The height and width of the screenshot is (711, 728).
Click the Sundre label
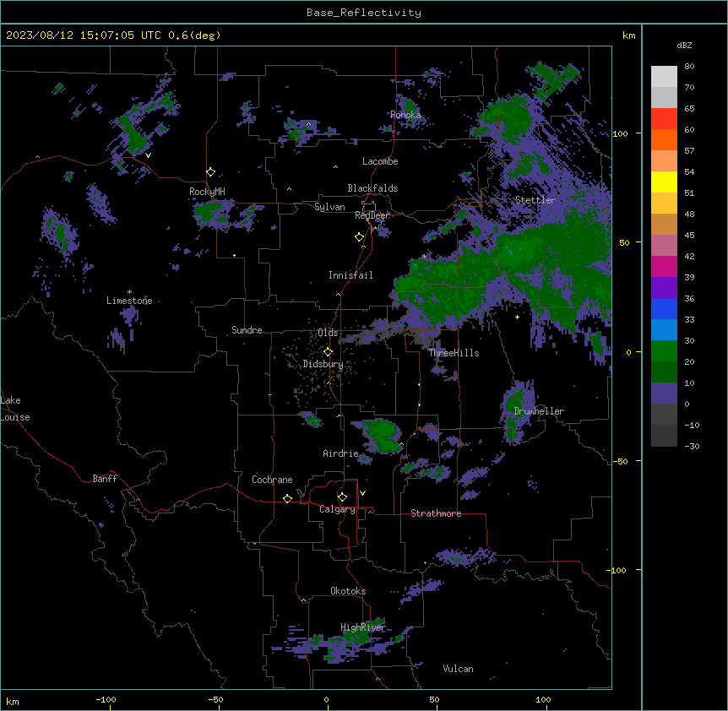coord(247,330)
